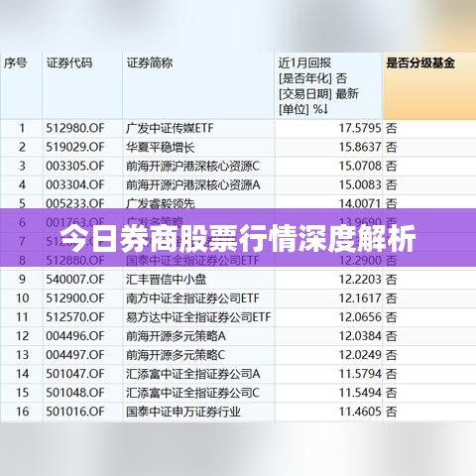Select code cell 501016.OF
Image resolution: width=476 pixels, height=476 pixels.
(75, 412)
